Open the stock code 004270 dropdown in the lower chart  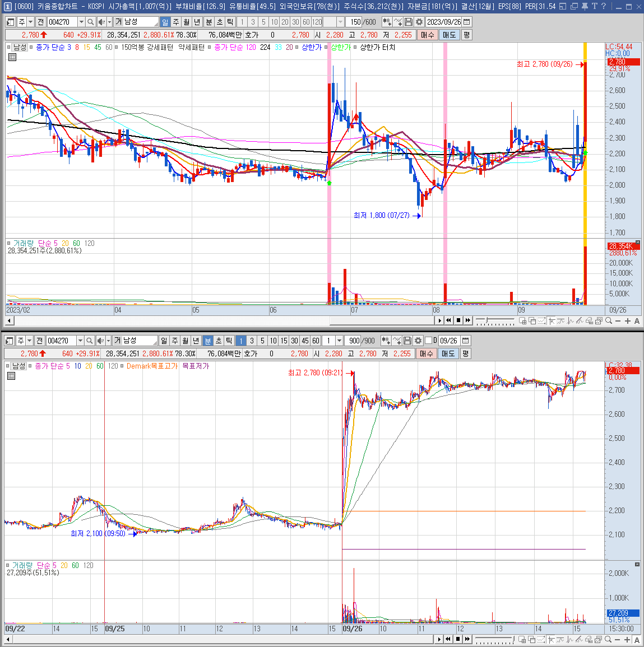pyautogui.click(x=80, y=341)
